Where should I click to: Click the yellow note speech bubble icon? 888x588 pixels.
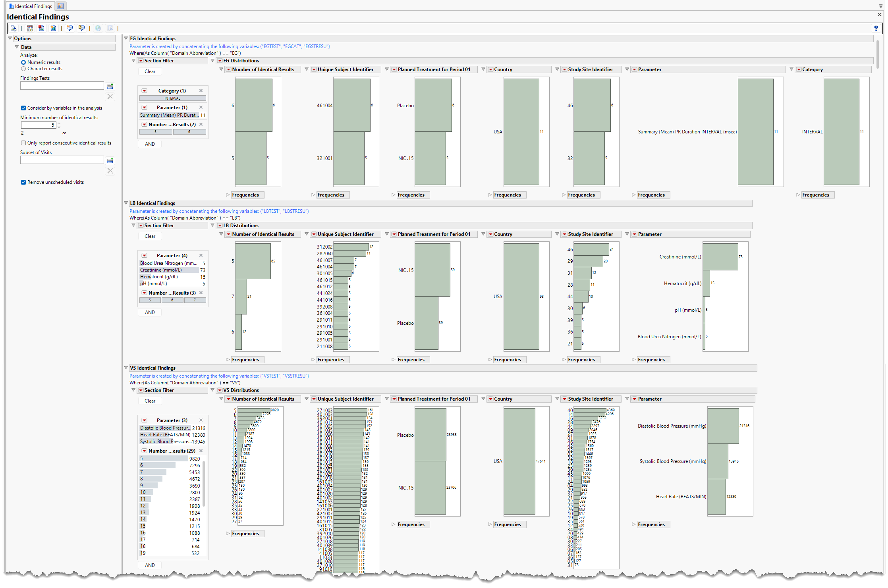[x=81, y=28]
